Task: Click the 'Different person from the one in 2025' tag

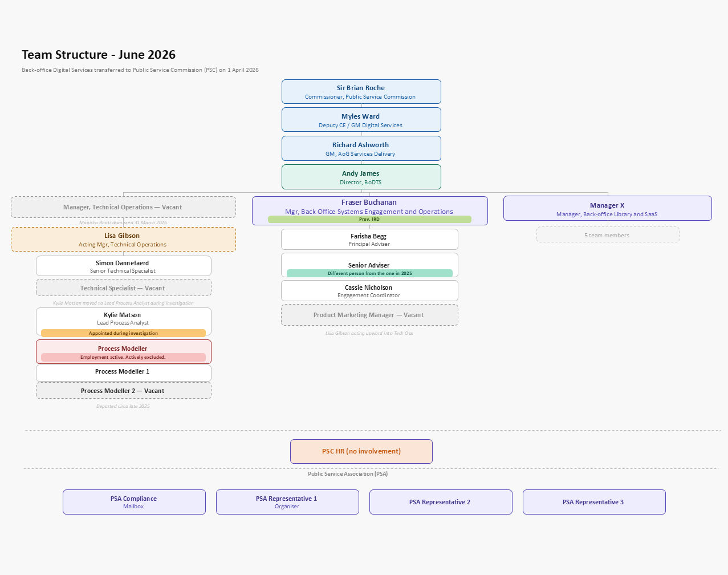Action: point(369,273)
